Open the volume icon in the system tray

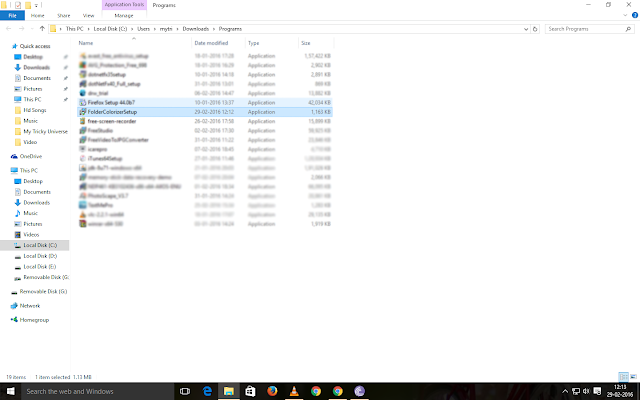587,391
